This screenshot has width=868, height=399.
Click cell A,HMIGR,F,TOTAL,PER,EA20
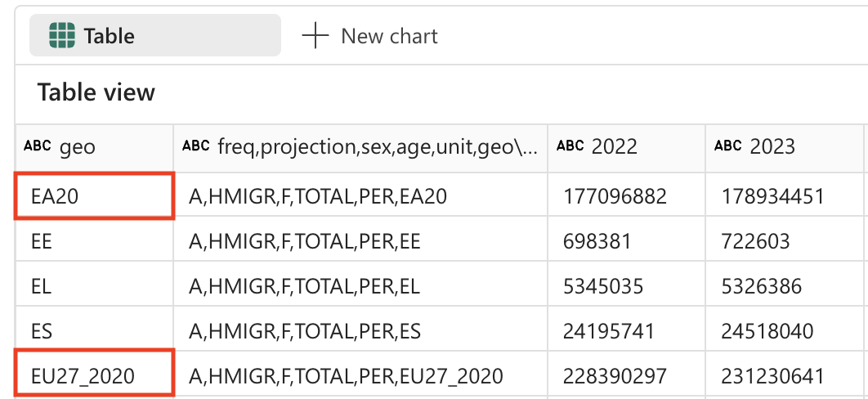point(360,196)
